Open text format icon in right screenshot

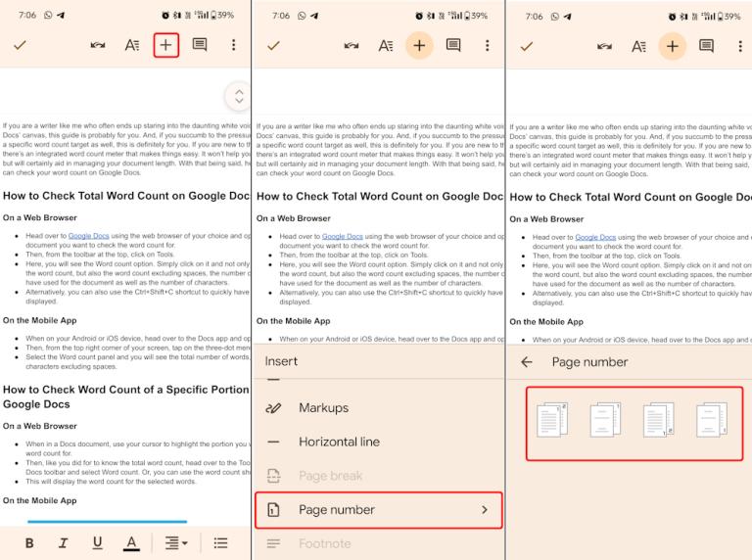pyautogui.click(x=638, y=46)
